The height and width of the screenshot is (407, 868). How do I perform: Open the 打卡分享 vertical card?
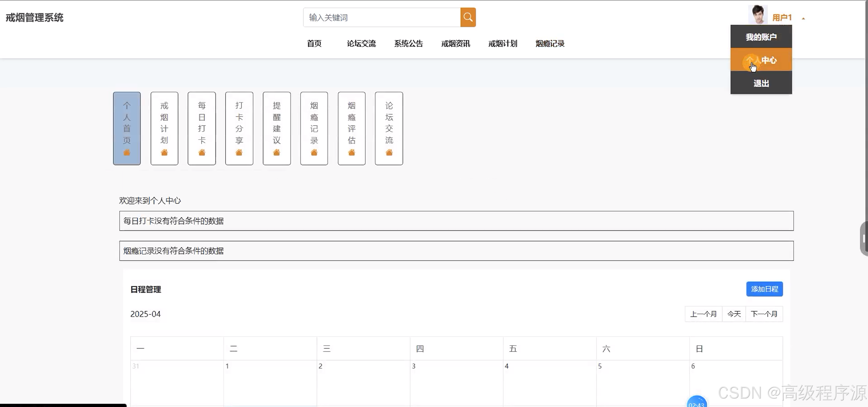(x=239, y=128)
